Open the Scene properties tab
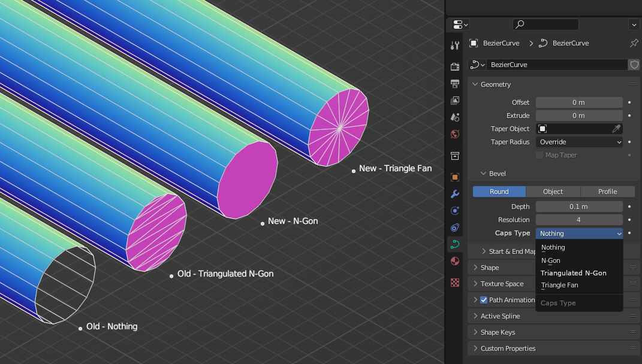The image size is (642, 364). coord(454,117)
